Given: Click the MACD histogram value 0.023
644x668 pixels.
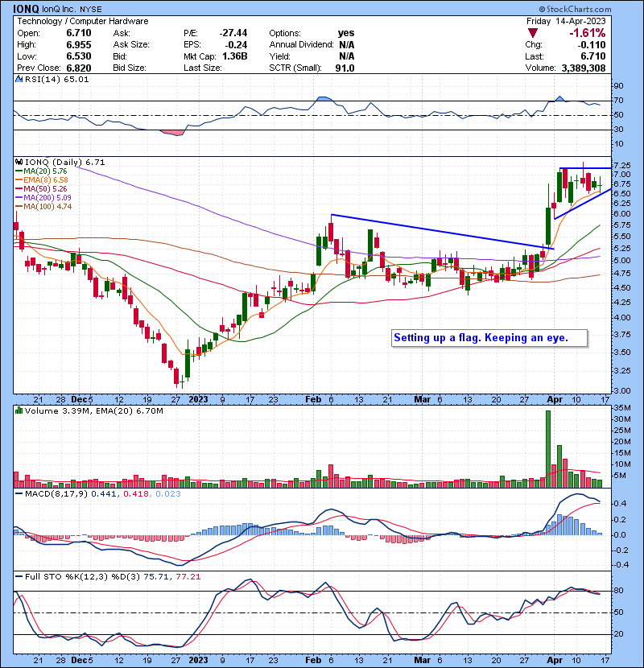Looking at the screenshot, I should (168, 494).
